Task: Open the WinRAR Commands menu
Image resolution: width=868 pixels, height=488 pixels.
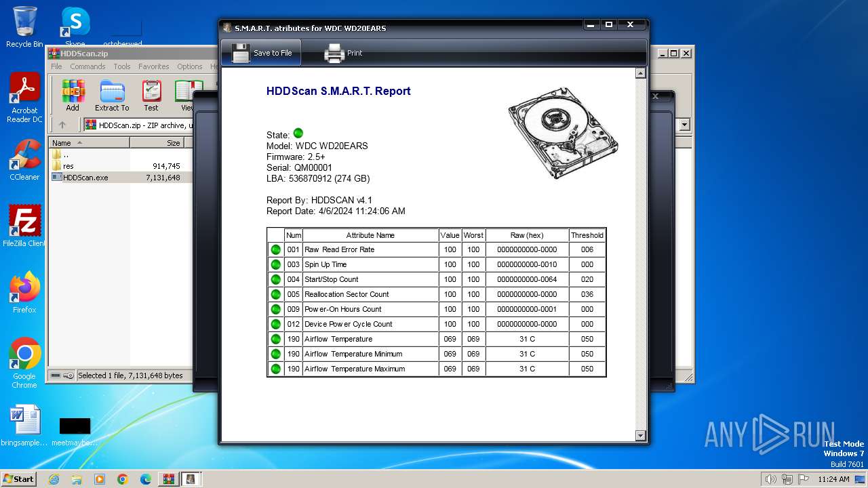Action: coord(87,66)
